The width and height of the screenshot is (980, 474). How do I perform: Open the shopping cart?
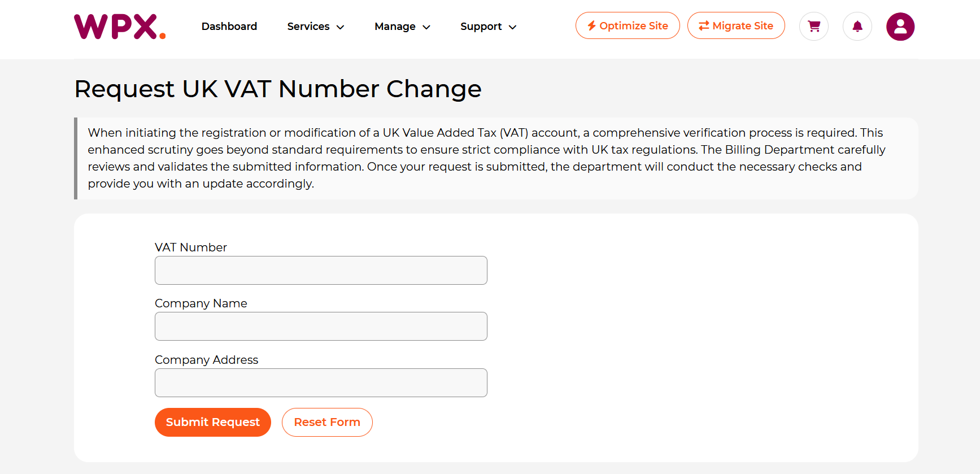pos(814,27)
